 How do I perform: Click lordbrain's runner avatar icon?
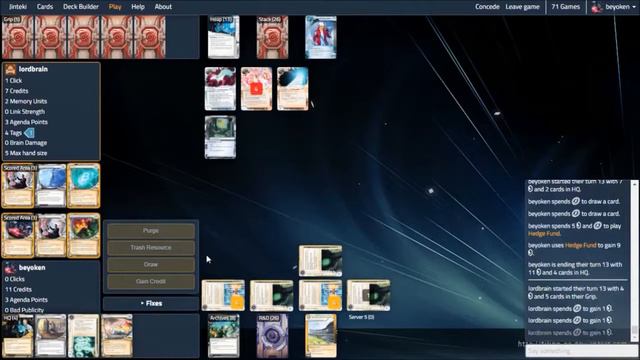click(11, 69)
